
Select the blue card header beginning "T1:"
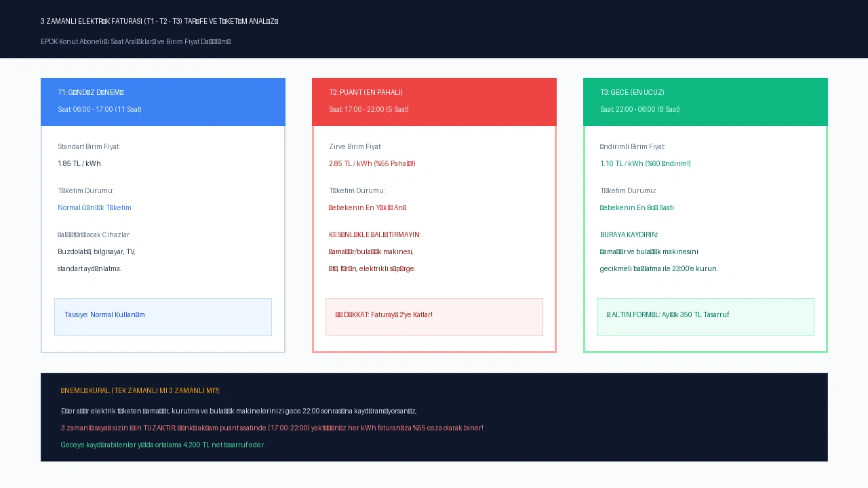coord(163,102)
